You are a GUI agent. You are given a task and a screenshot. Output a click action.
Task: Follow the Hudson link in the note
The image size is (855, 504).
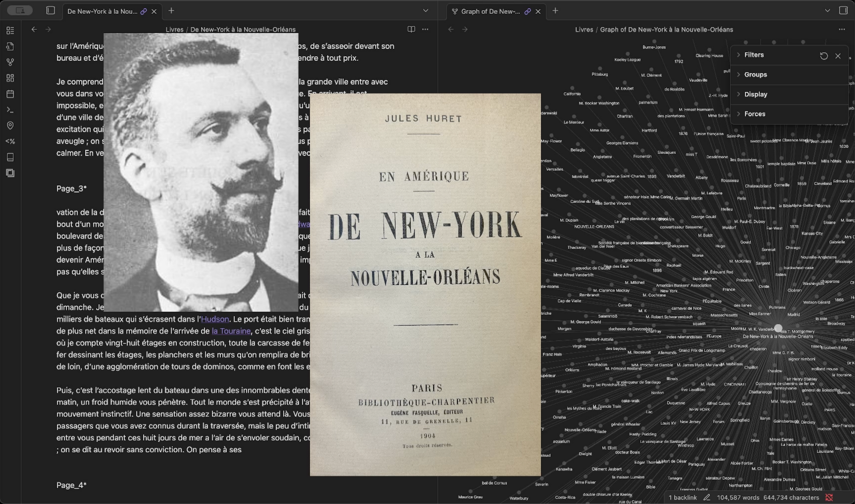[x=214, y=319]
